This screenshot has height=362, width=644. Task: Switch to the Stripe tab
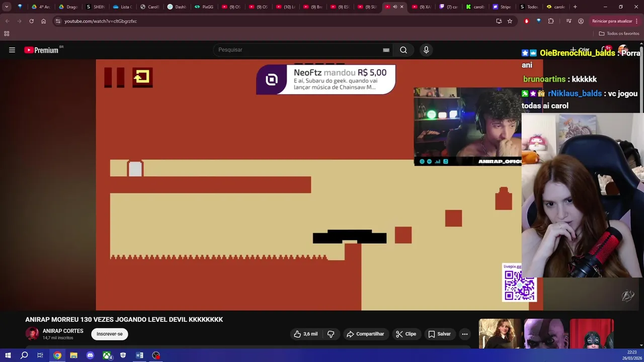(x=502, y=7)
